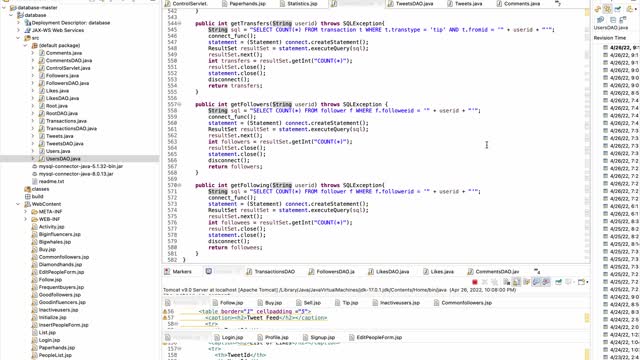
Task: Toggle compare mode in the History view
Action: [x=623, y=20]
